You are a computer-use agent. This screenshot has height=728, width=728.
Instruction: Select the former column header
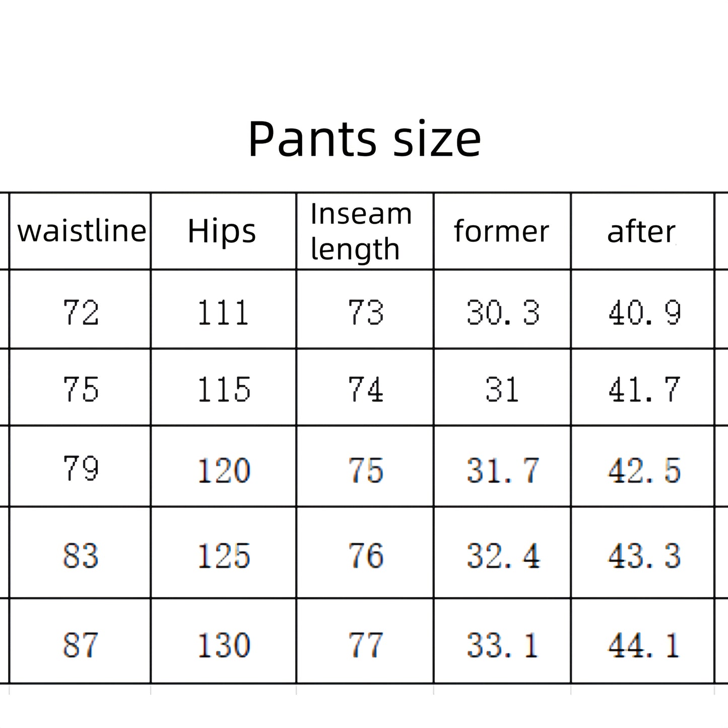click(501, 231)
